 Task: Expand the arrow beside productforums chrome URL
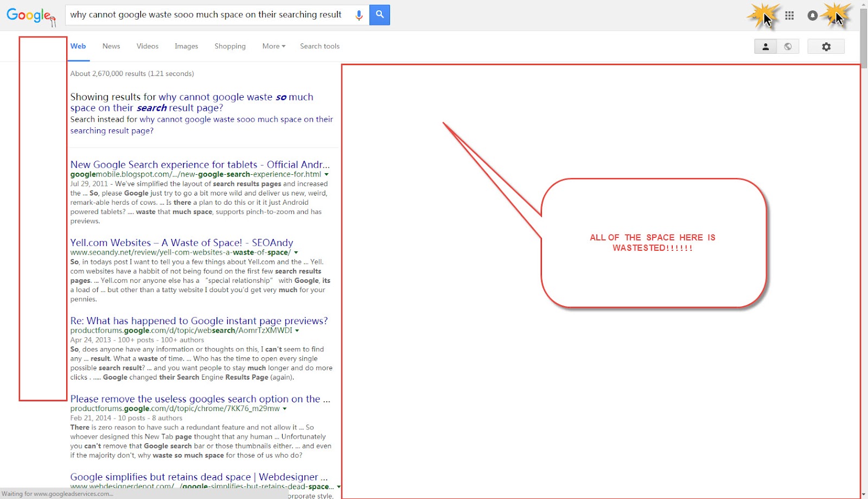(x=285, y=409)
